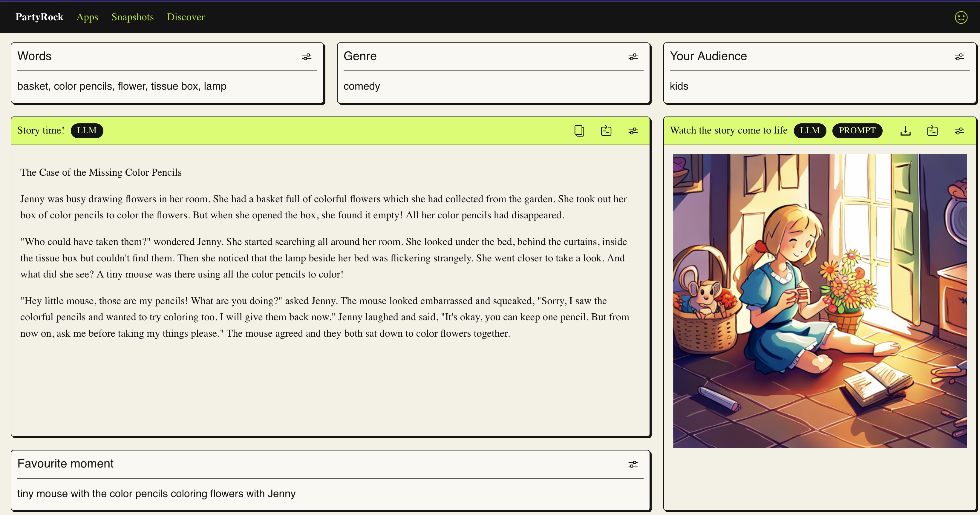The width and height of the screenshot is (980, 515).
Task: Click the generated story illustration
Action: (820, 301)
